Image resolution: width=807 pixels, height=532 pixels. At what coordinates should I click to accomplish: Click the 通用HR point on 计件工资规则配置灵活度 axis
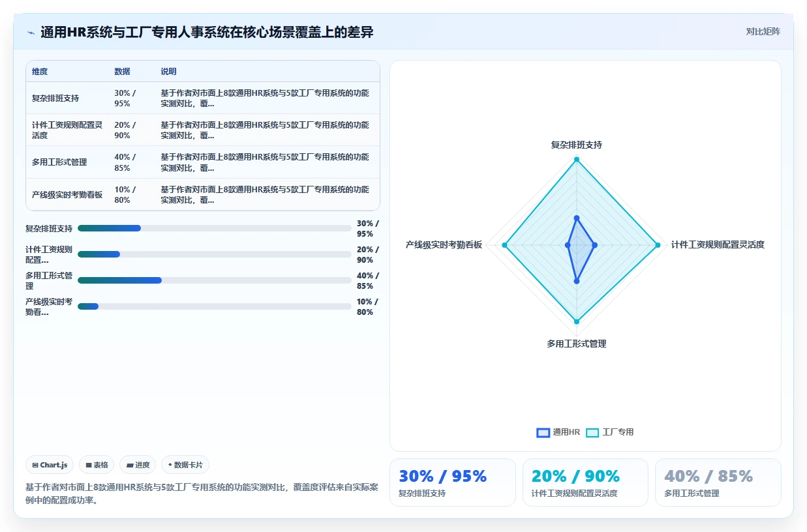(x=594, y=245)
